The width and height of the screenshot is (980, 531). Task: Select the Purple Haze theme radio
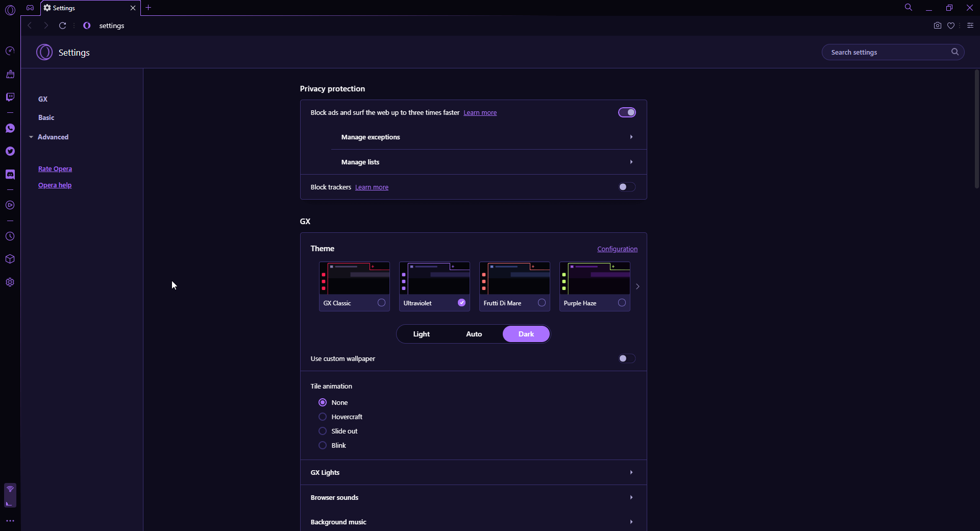pos(622,303)
